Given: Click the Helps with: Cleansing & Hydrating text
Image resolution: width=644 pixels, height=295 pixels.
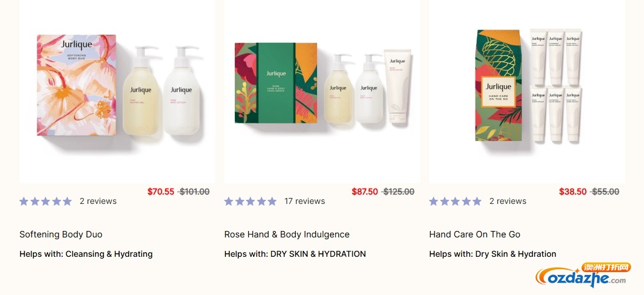Looking at the screenshot, I should point(86,254).
